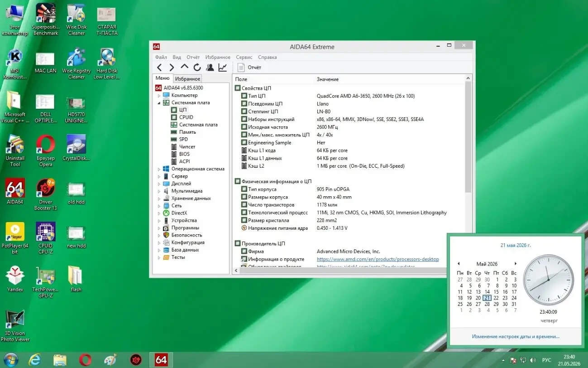Screen dimensions: 588x368
Task: Click the Май 2026 calendar header
Action: [x=487, y=264]
